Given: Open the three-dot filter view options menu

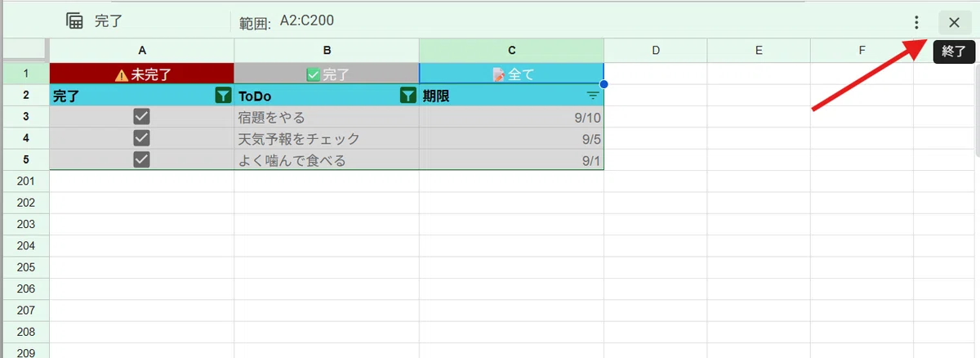Looking at the screenshot, I should [x=917, y=22].
